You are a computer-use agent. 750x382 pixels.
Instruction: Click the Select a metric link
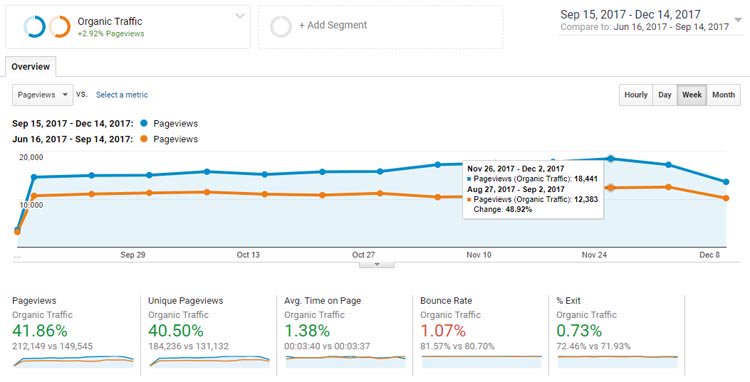122,95
